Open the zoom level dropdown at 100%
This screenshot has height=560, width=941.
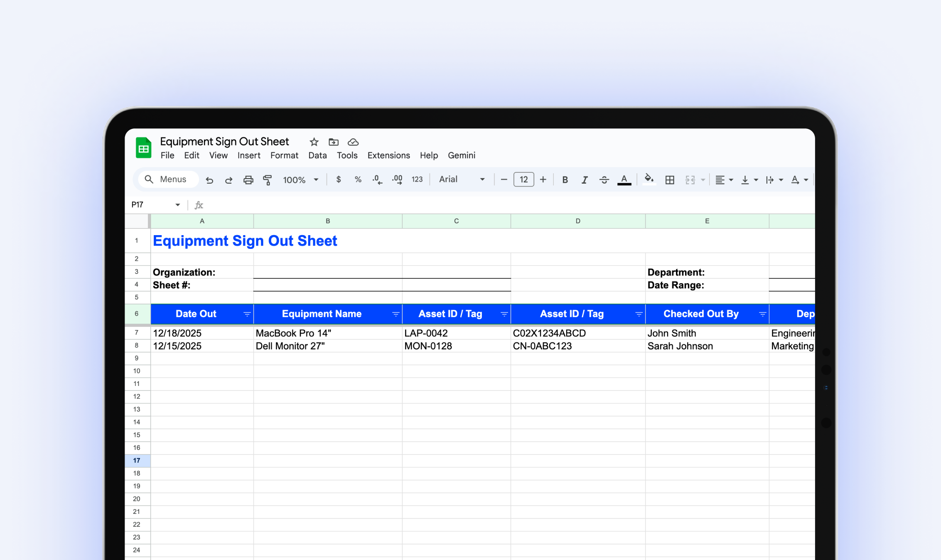tap(300, 179)
